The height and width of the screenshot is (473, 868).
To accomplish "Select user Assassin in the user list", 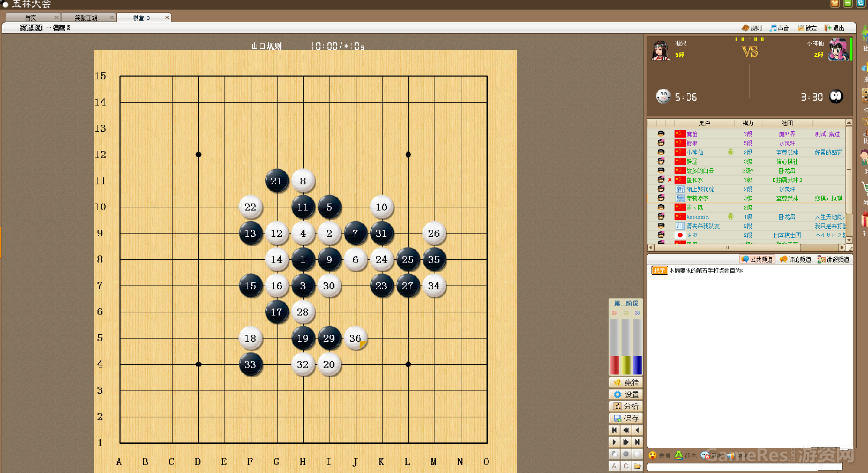I will (746, 217).
